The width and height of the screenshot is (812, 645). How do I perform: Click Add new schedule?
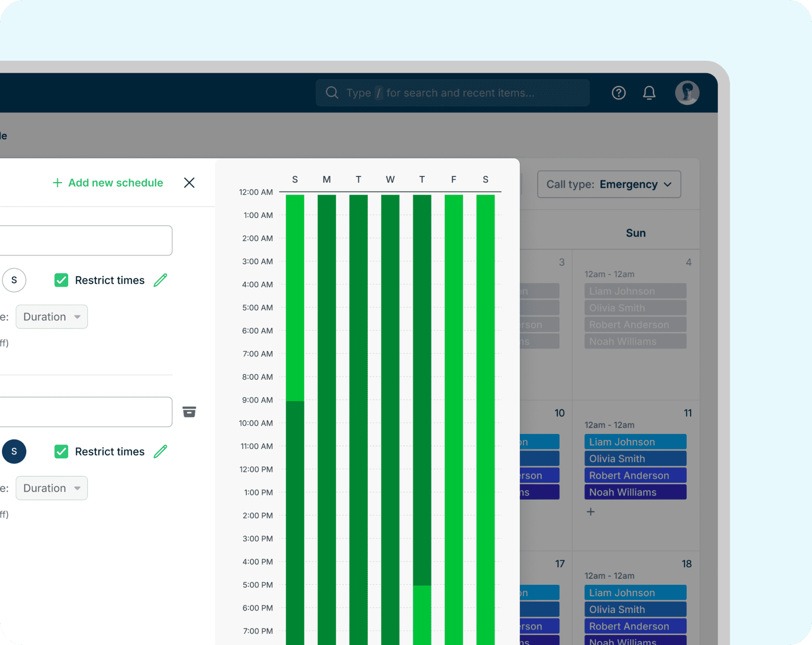[108, 183]
